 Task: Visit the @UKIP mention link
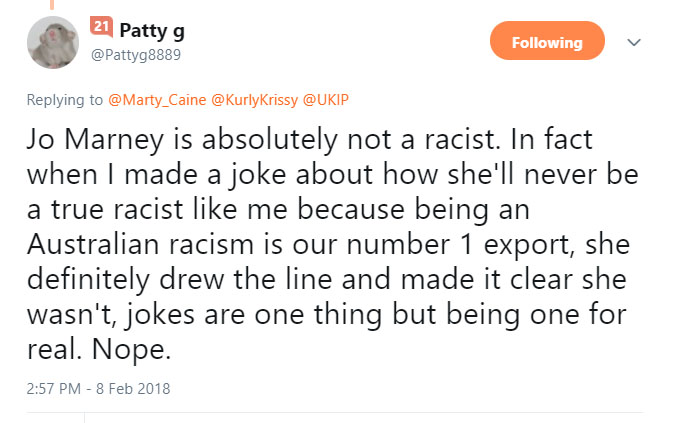pyautogui.click(x=326, y=100)
